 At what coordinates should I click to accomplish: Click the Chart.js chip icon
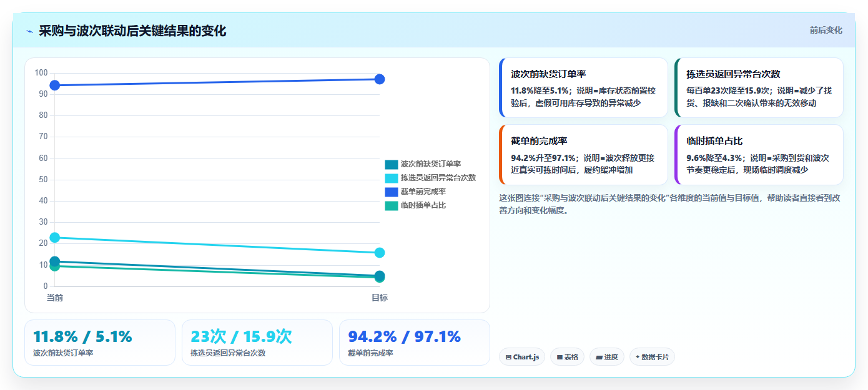coord(508,358)
